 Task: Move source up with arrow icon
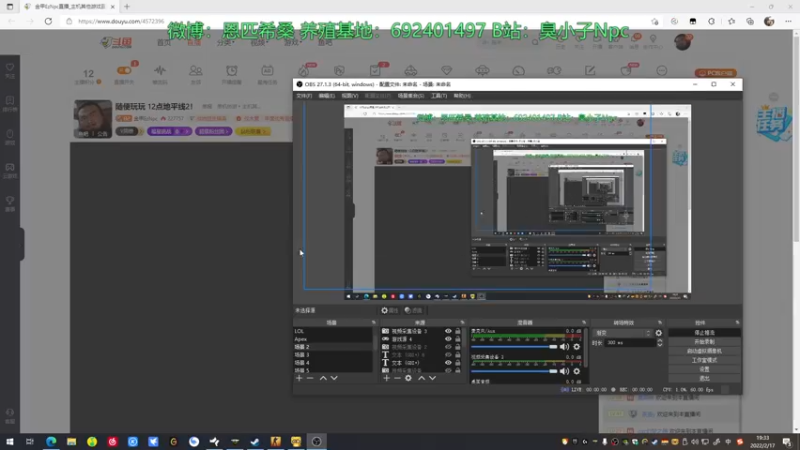click(x=421, y=378)
